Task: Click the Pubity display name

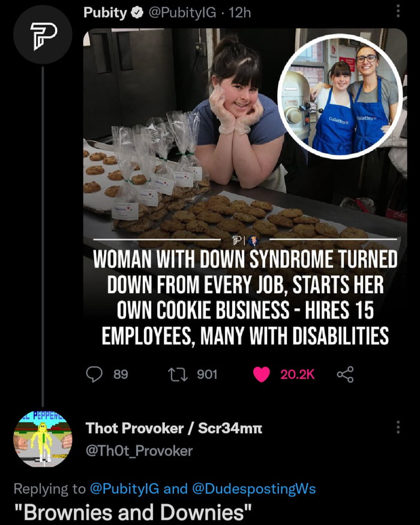Action: click(x=104, y=13)
